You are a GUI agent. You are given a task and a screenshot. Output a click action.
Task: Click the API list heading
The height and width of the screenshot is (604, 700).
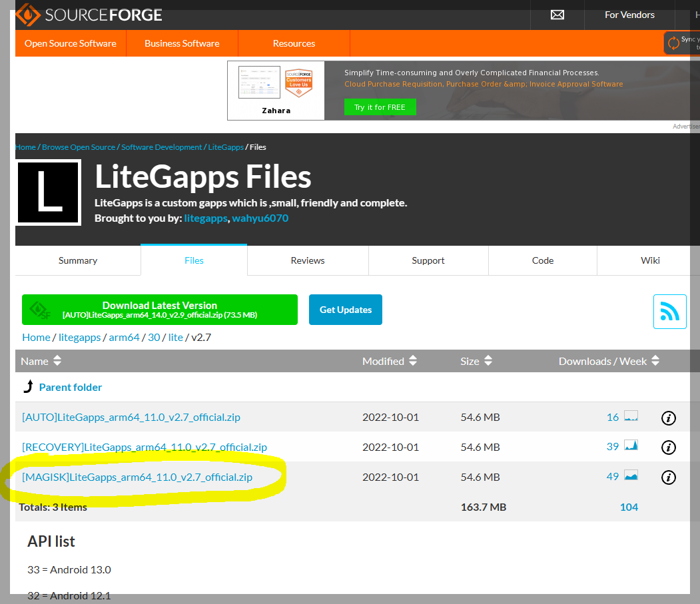(x=51, y=541)
